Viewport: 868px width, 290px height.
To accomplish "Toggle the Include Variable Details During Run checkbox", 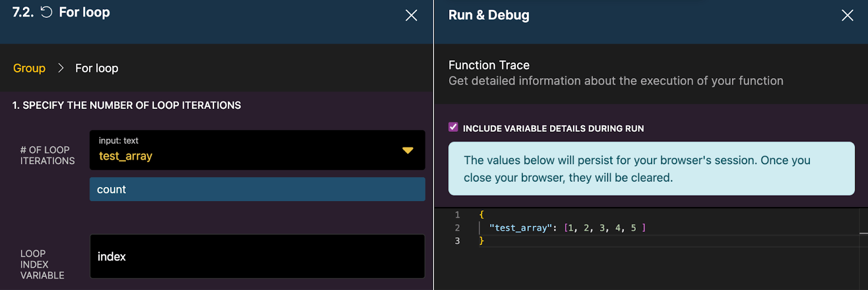I will [x=454, y=127].
